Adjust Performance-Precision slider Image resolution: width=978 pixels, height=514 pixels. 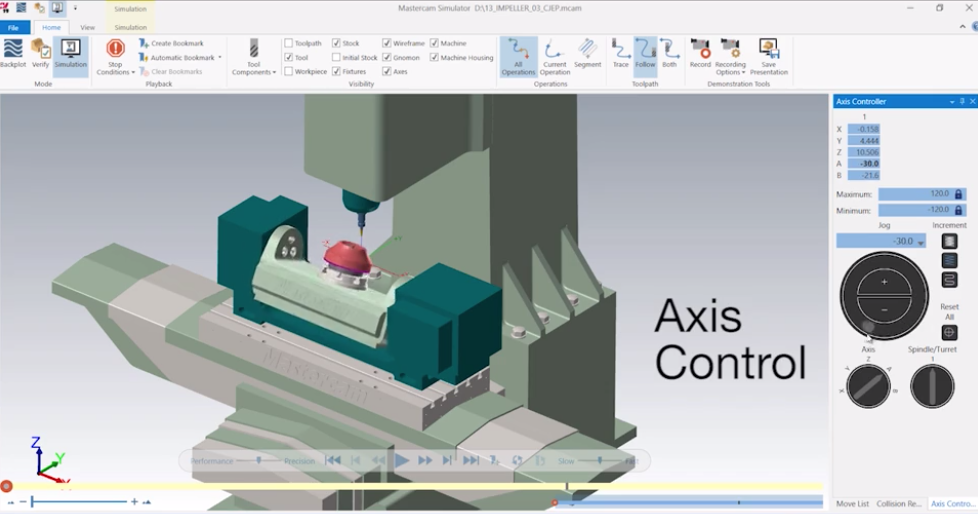[x=259, y=460]
